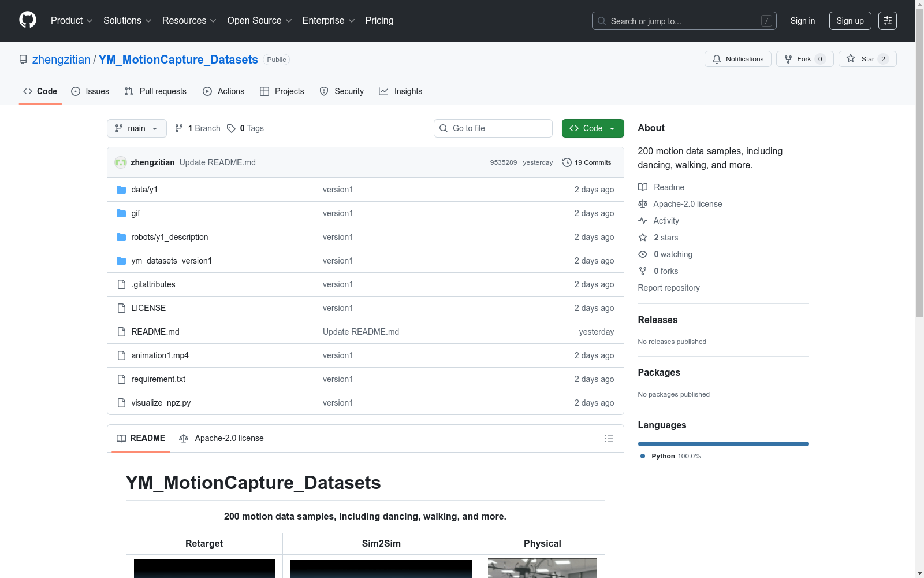This screenshot has width=924, height=578.
Task: Open the command palette icon in header
Action: [887, 21]
